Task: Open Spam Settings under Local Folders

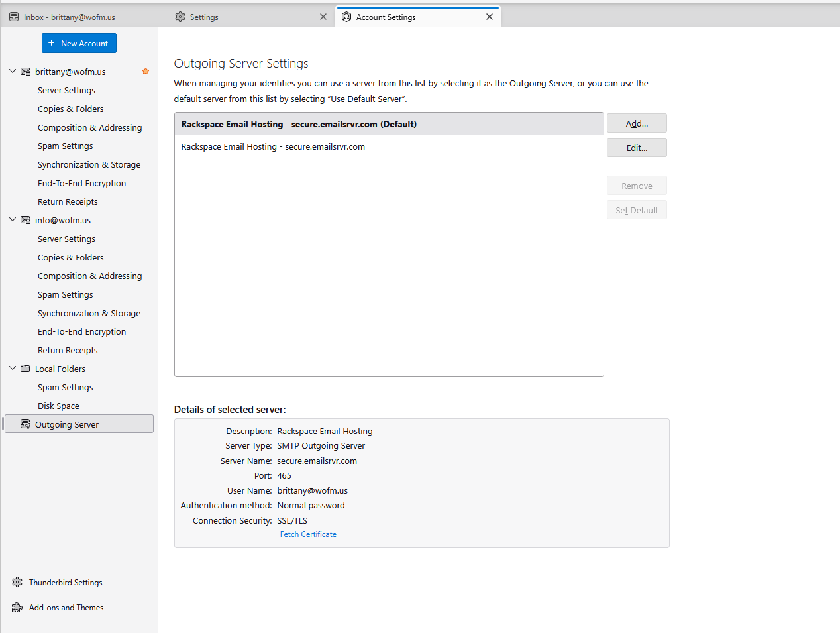Action: coord(65,387)
